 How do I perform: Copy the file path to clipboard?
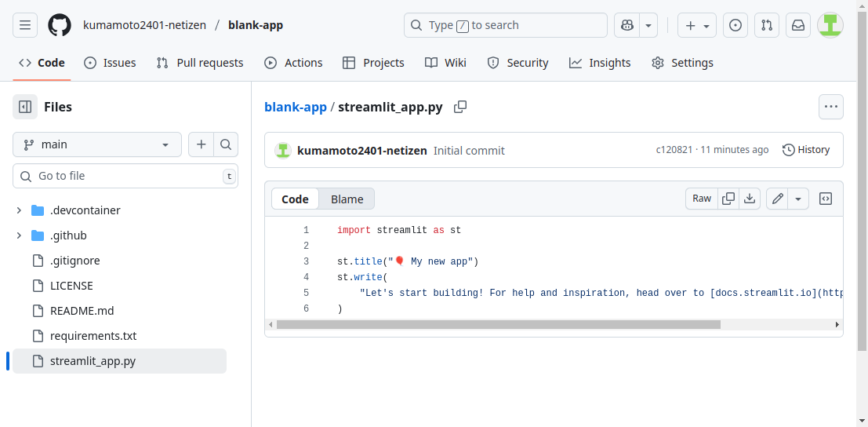tap(460, 107)
